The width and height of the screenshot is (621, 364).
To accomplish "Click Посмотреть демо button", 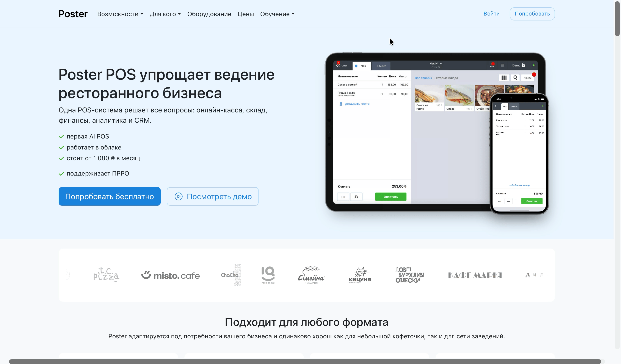I will (212, 196).
